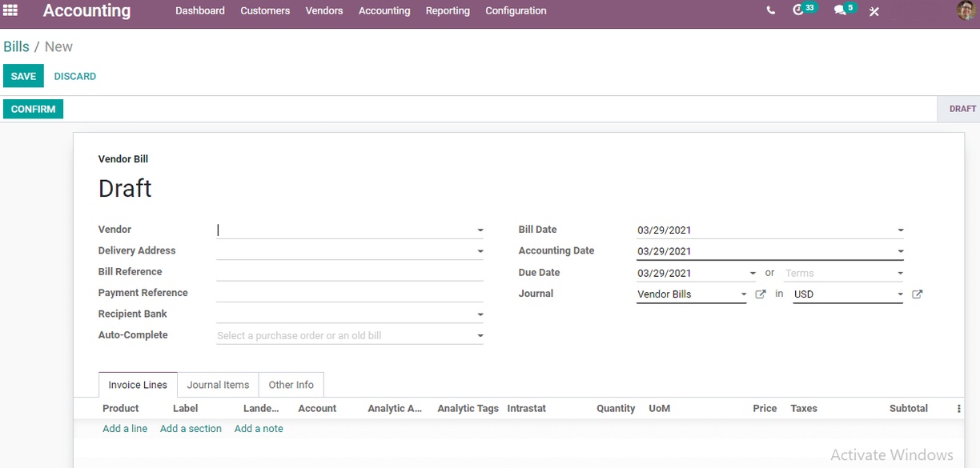This screenshot has height=468, width=980.
Task: Click the Subtotal column header
Action: point(909,408)
